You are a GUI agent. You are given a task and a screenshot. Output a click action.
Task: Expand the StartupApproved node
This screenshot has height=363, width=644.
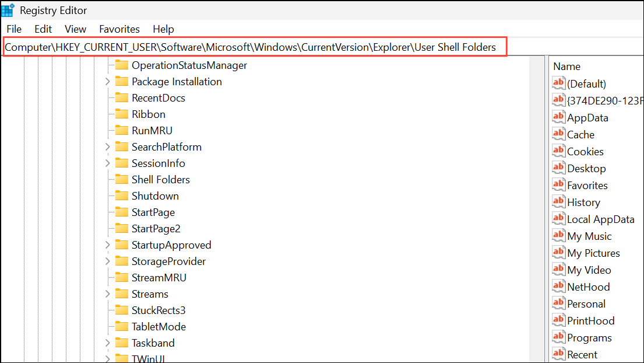click(107, 245)
